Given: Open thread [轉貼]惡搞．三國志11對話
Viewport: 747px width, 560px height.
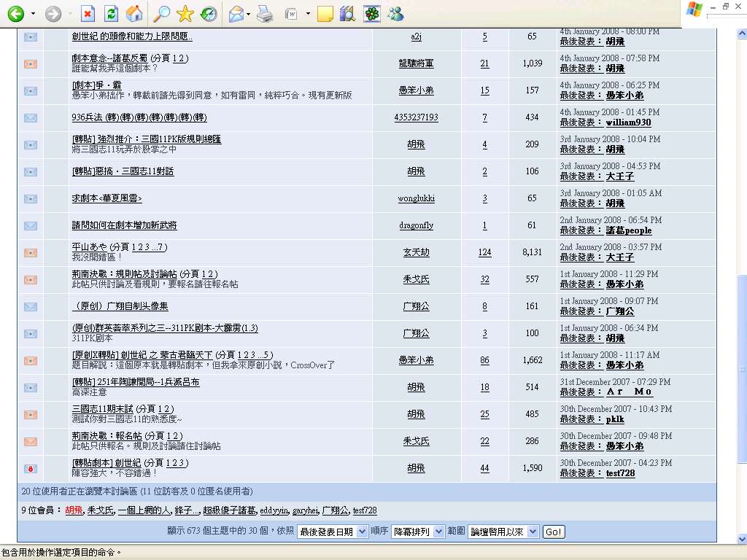Looking at the screenshot, I should [x=123, y=171].
